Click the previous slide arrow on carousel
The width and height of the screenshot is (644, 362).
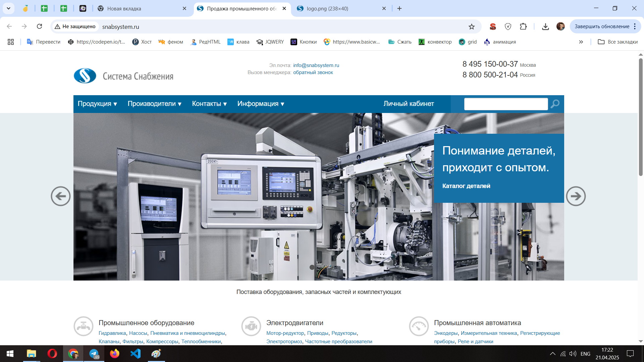tap(61, 196)
